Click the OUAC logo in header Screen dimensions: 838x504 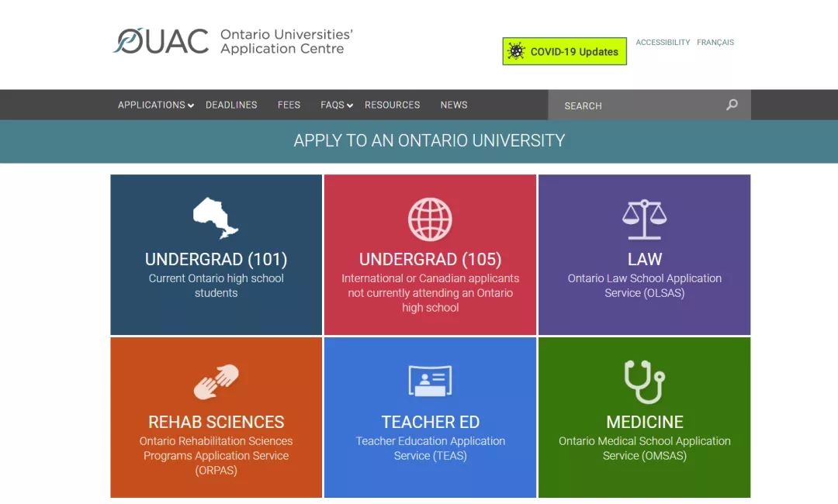pyautogui.click(x=161, y=41)
